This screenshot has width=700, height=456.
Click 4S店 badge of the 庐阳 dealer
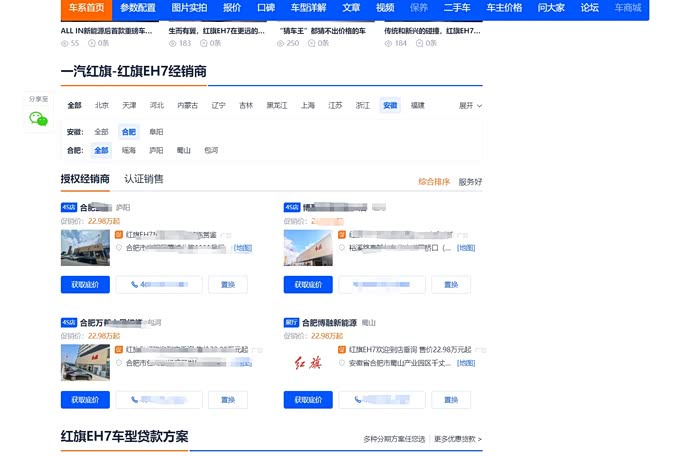click(x=68, y=207)
